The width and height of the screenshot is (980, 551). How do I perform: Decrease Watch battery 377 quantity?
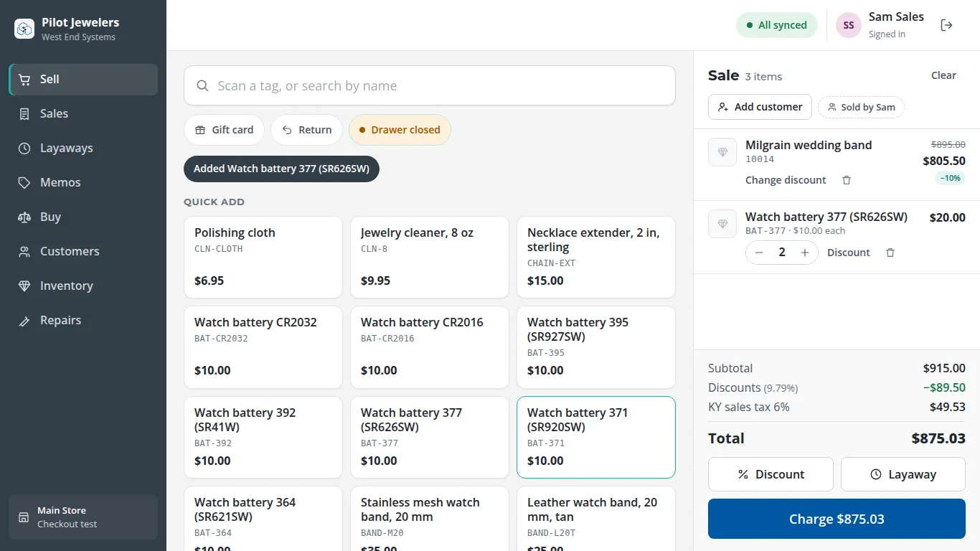tap(759, 253)
